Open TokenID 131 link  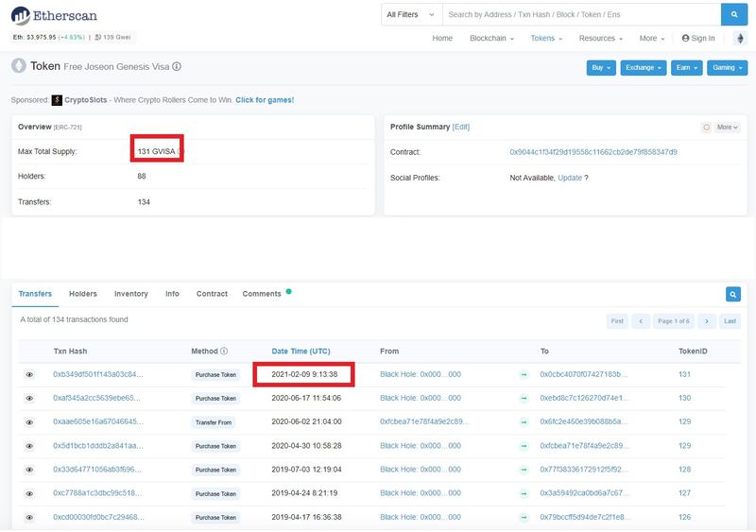pos(684,374)
